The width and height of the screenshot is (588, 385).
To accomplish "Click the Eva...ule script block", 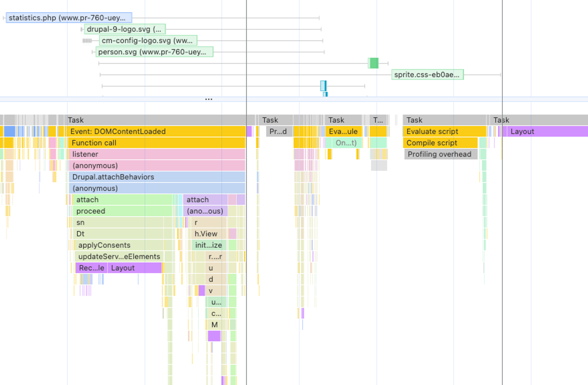I will (x=343, y=131).
